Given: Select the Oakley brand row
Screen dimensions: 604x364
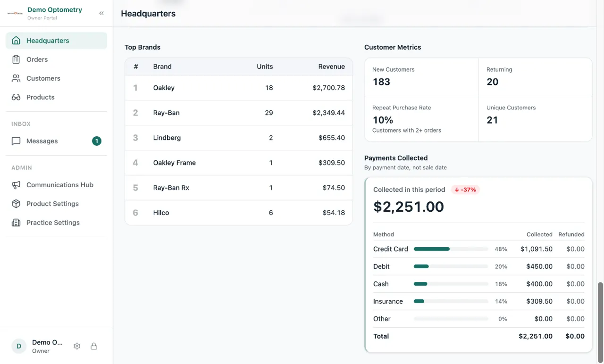Looking at the screenshot, I should click(239, 88).
